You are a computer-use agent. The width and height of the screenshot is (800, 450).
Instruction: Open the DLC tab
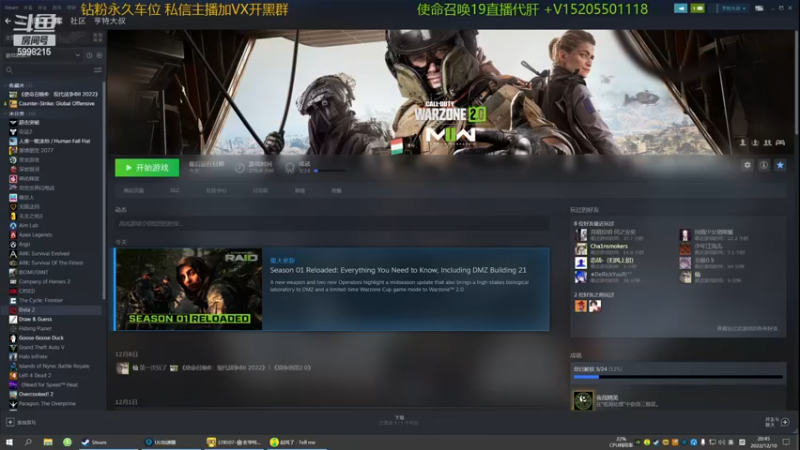click(x=175, y=190)
